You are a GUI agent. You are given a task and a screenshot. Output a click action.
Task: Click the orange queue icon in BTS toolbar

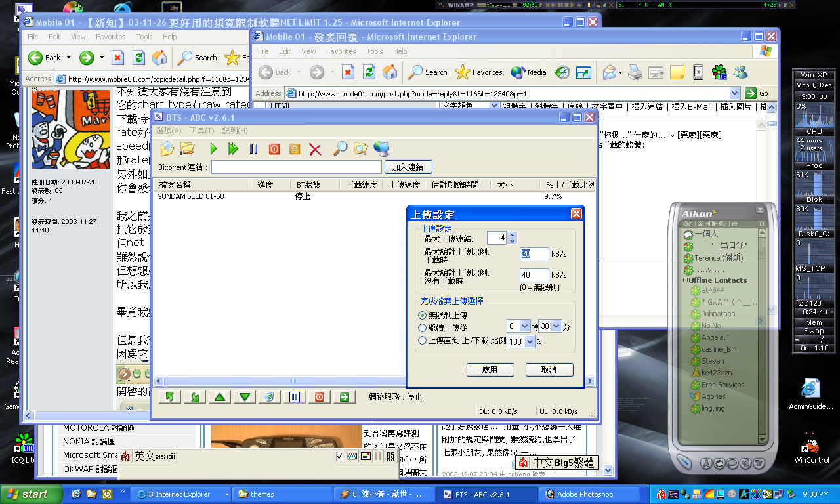coord(295,149)
